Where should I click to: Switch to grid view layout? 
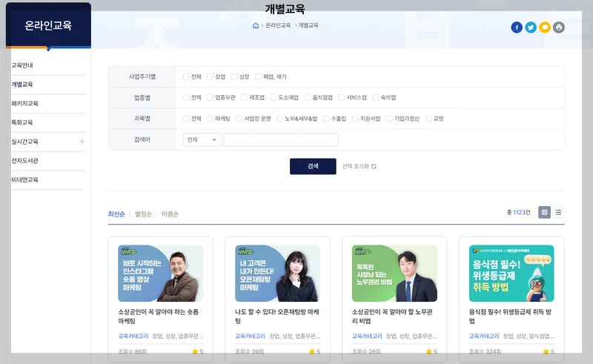tap(544, 212)
